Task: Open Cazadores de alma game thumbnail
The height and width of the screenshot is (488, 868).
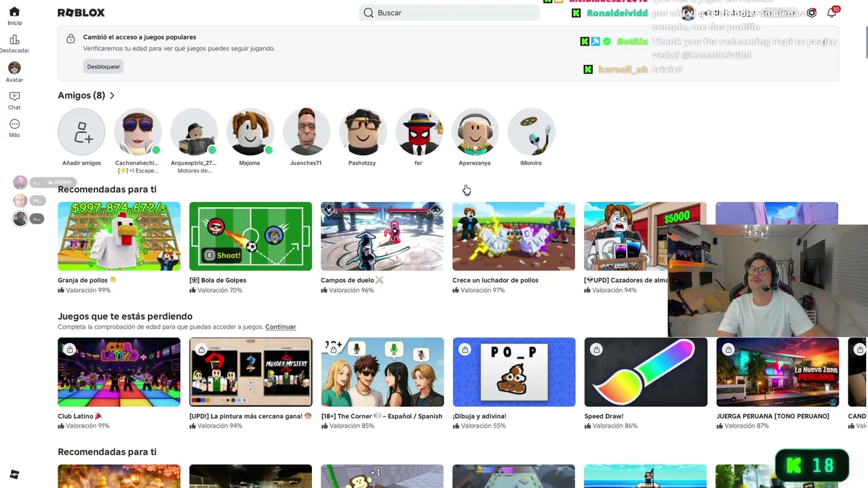Action: (645, 237)
